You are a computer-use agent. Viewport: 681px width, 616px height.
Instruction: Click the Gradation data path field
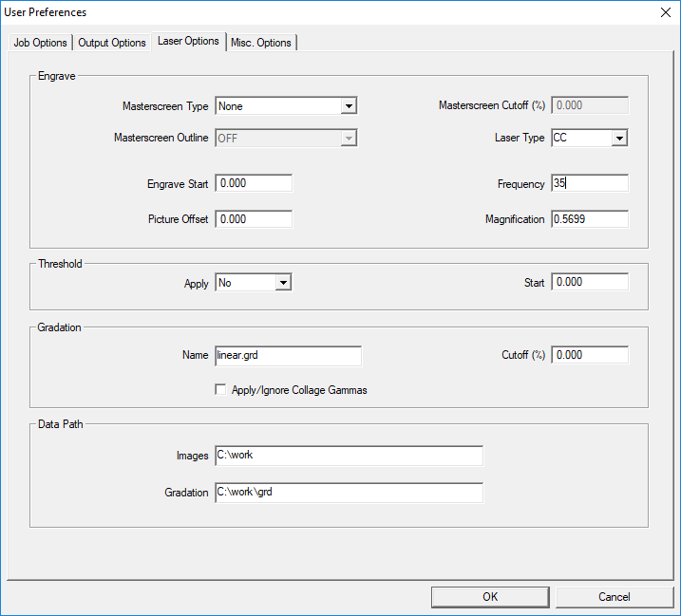(349, 493)
